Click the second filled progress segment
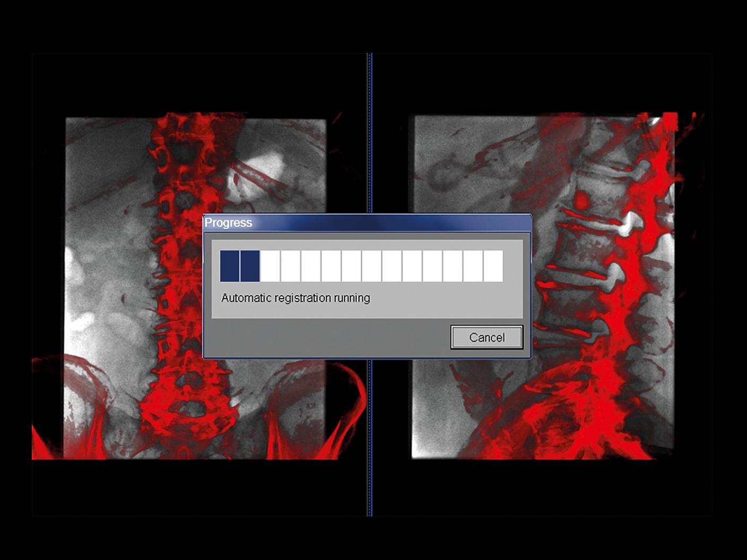 tap(249, 264)
